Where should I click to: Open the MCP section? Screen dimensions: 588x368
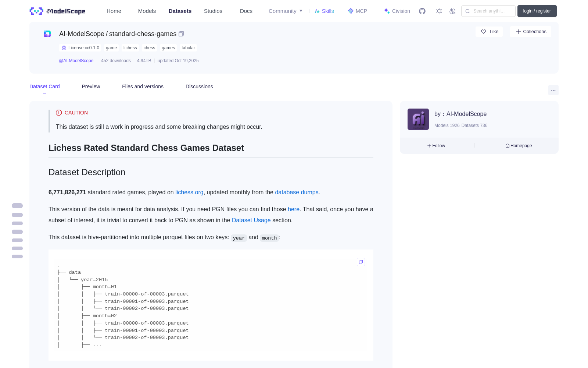(x=358, y=11)
